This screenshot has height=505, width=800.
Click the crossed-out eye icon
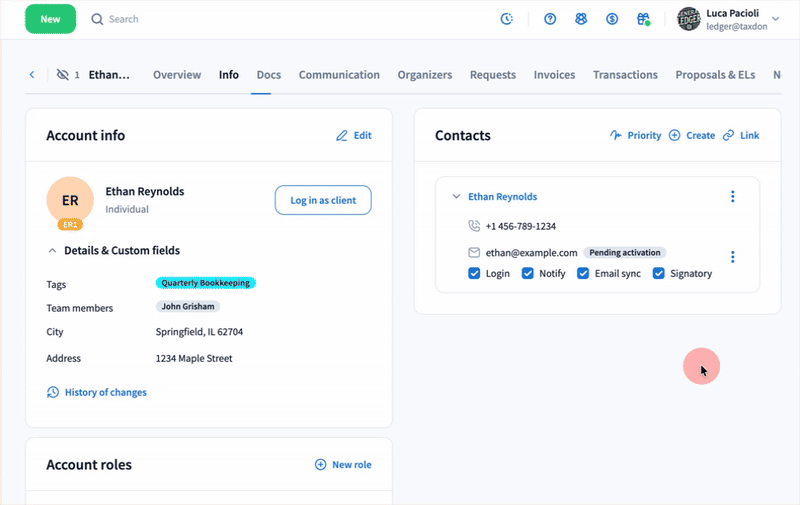64,75
